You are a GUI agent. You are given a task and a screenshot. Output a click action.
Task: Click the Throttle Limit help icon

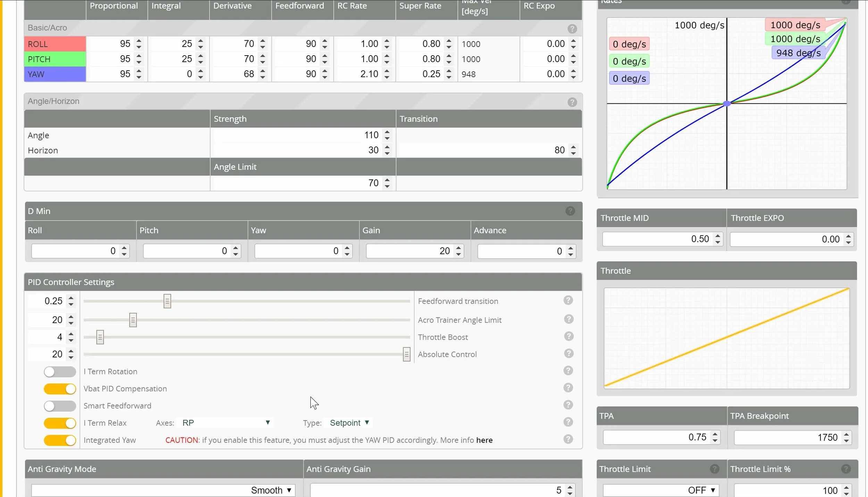pyautogui.click(x=714, y=469)
